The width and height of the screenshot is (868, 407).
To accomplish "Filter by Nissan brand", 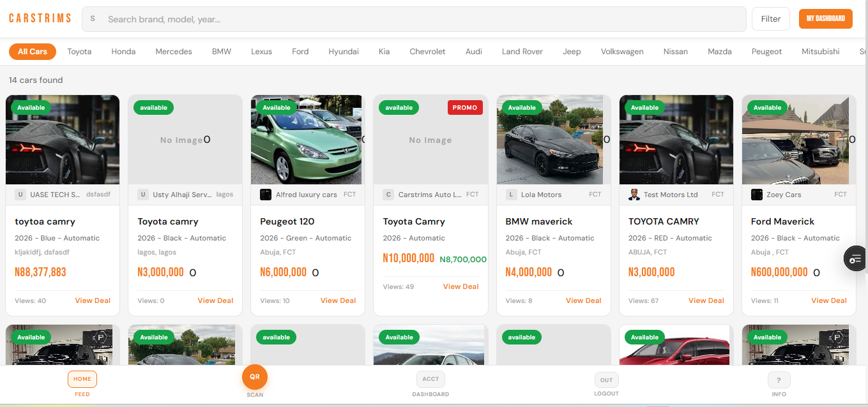I will tap(676, 52).
